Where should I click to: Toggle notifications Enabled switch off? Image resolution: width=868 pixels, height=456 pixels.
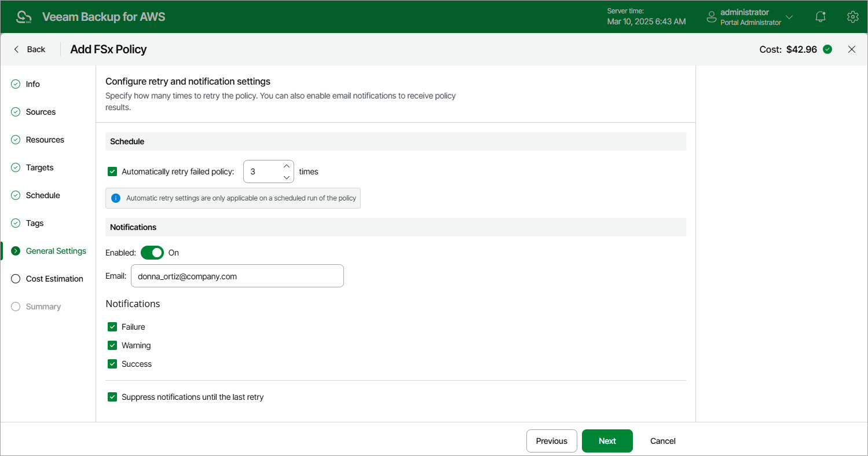pyautogui.click(x=152, y=253)
